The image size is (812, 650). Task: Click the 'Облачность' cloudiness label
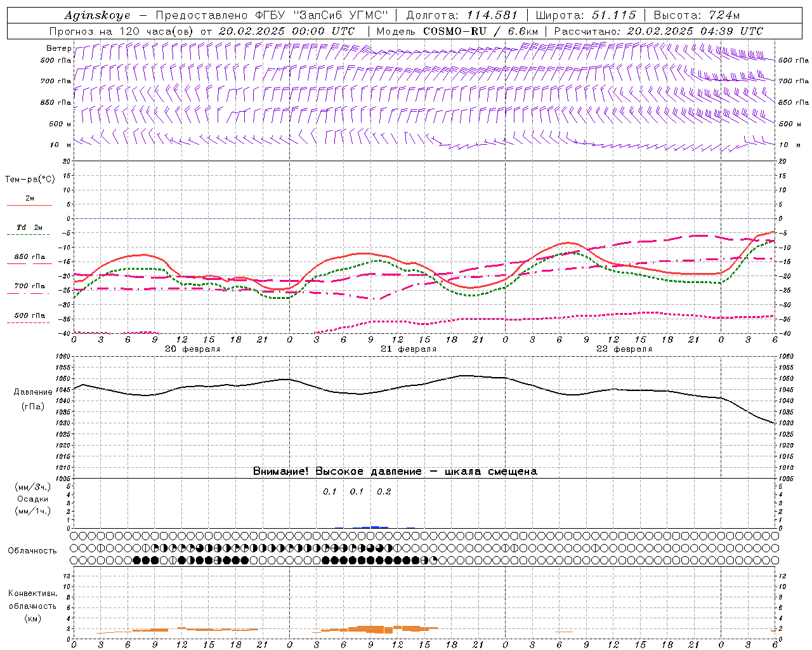click(32, 551)
